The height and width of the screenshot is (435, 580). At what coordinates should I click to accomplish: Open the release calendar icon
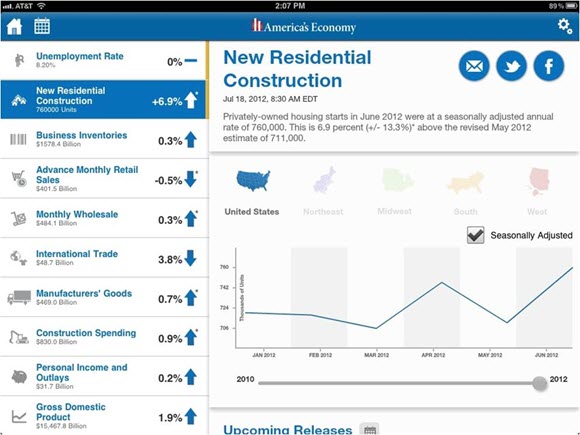(x=42, y=26)
